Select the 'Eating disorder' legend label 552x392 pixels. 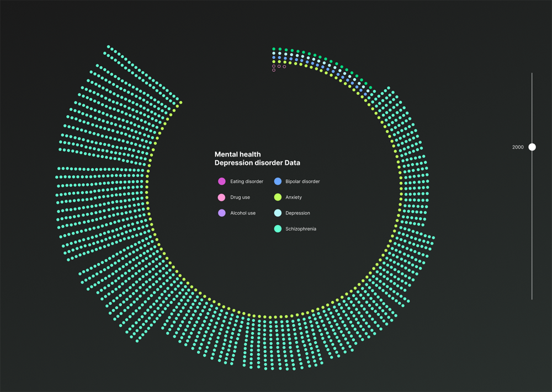pos(247,181)
